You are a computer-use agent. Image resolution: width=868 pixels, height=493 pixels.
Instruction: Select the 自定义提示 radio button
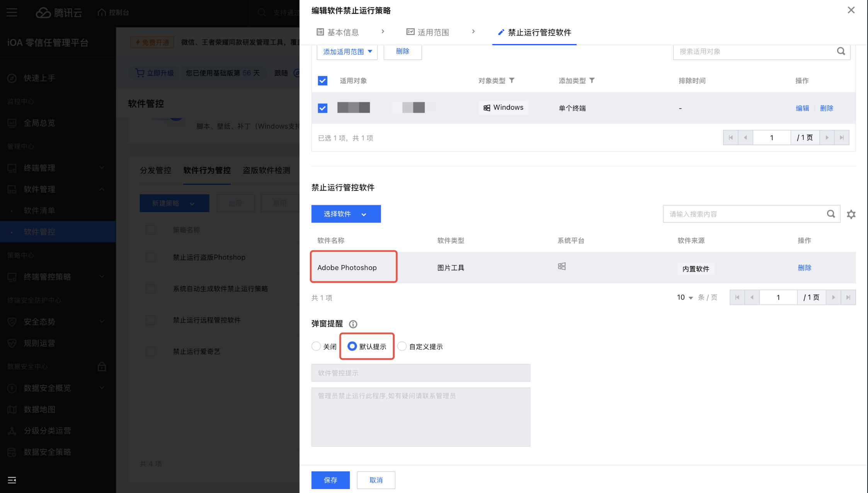tap(402, 346)
